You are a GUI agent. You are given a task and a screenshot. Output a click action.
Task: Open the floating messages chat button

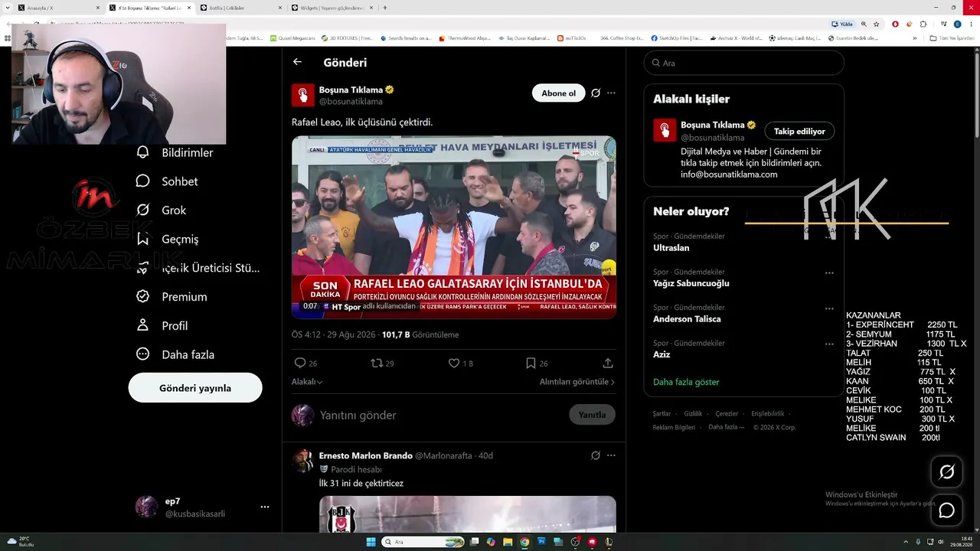click(x=947, y=510)
